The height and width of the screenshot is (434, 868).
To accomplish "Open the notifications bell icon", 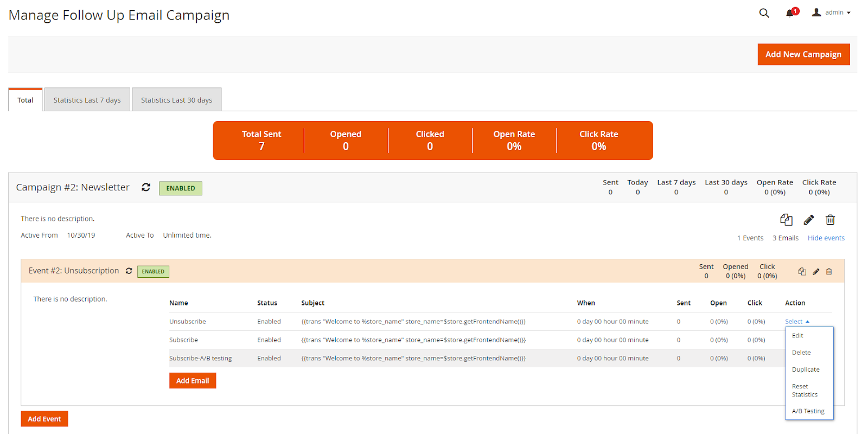I will point(790,13).
